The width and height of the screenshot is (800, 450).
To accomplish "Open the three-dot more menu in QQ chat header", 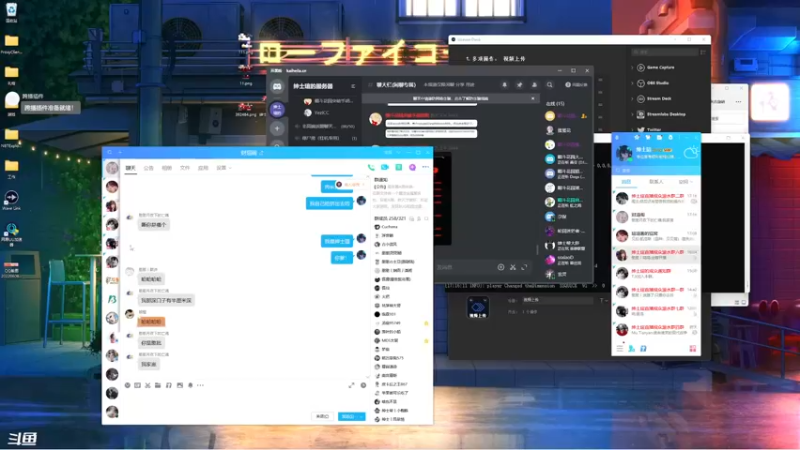I will point(426,167).
